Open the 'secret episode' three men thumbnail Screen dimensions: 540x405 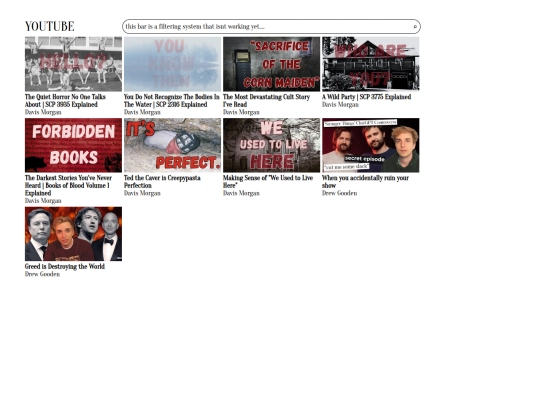click(x=371, y=145)
